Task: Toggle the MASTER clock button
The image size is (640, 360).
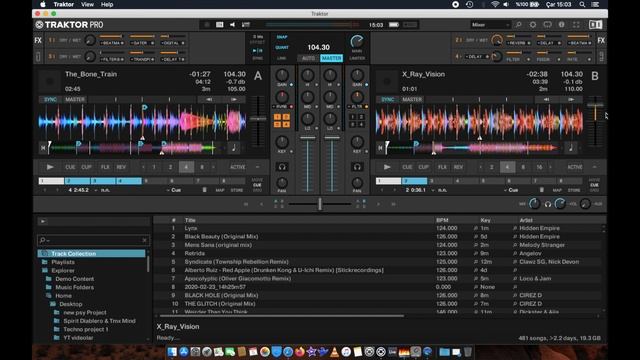Action: click(331, 58)
